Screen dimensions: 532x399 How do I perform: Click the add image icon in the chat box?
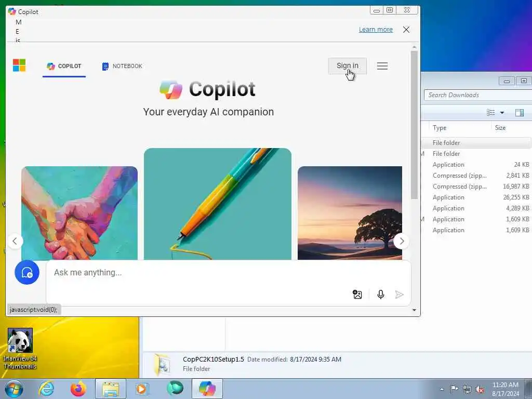tap(357, 295)
